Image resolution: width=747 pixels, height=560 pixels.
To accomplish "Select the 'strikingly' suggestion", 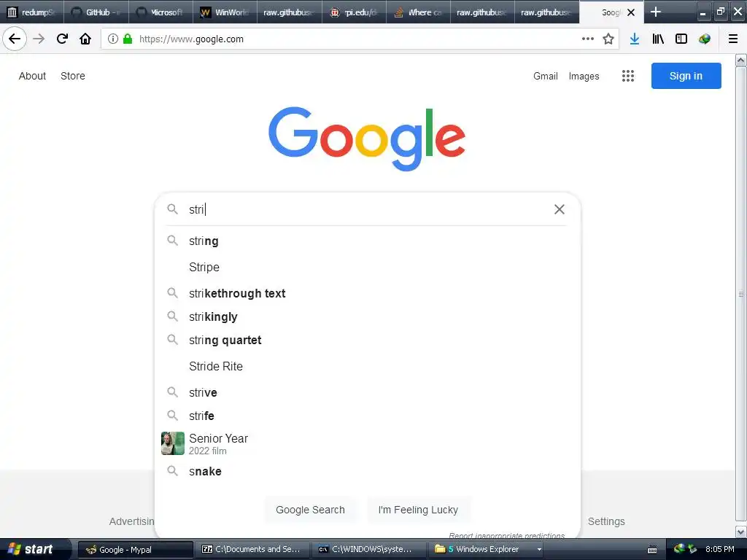I will 368,316.
